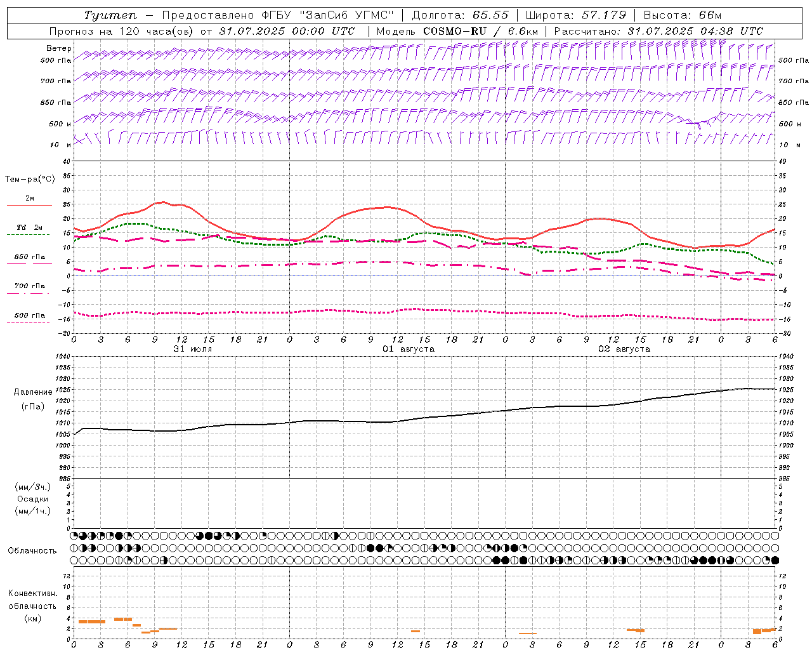Click the 'Ветер' wind section label
The image size is (812, 650).
pos(59,48)
